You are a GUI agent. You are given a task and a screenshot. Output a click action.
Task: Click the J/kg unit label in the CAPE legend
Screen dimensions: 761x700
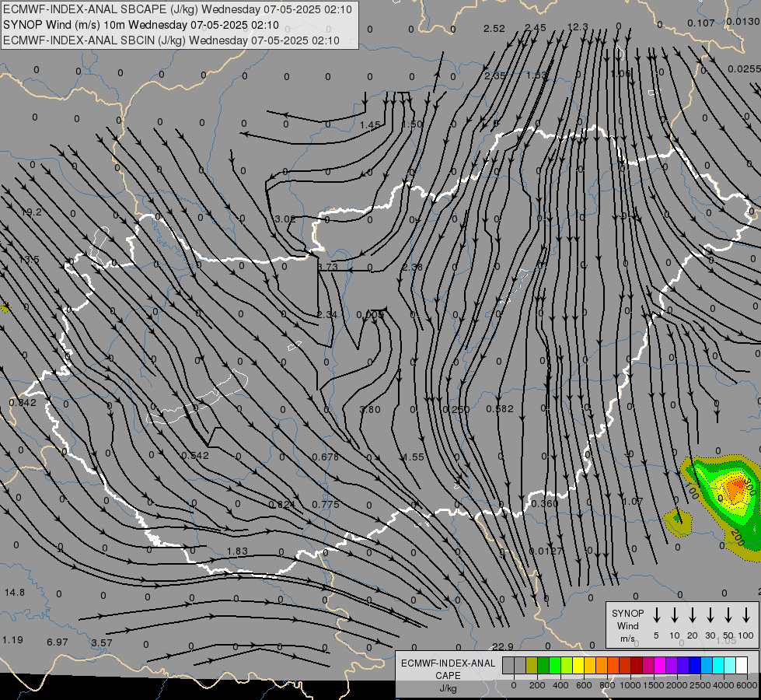[x=448, y=688]
